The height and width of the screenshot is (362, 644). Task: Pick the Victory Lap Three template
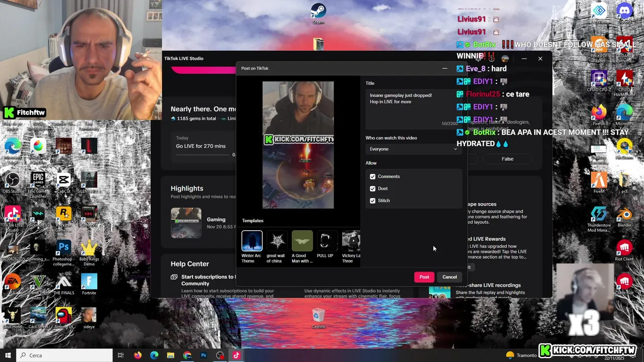coord(351,247)
